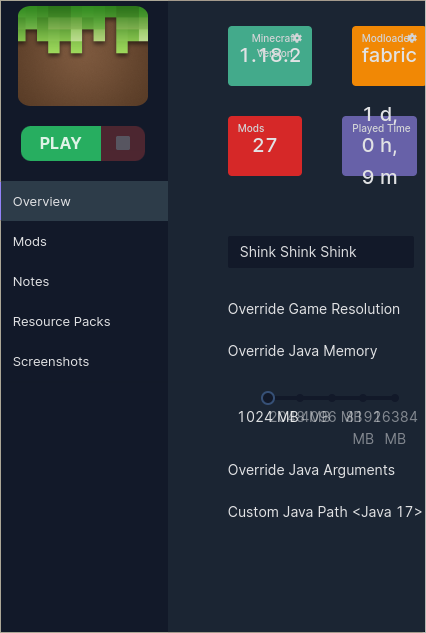Select the Overview sidebar item
The image size is (426, 633).
[x=84, y=201]
